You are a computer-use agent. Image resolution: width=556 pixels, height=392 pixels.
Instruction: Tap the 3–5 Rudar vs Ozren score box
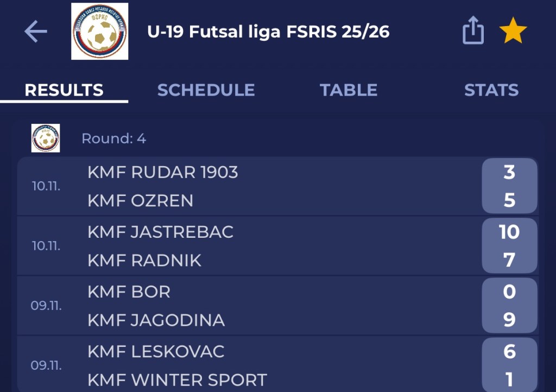pos(509,186)
